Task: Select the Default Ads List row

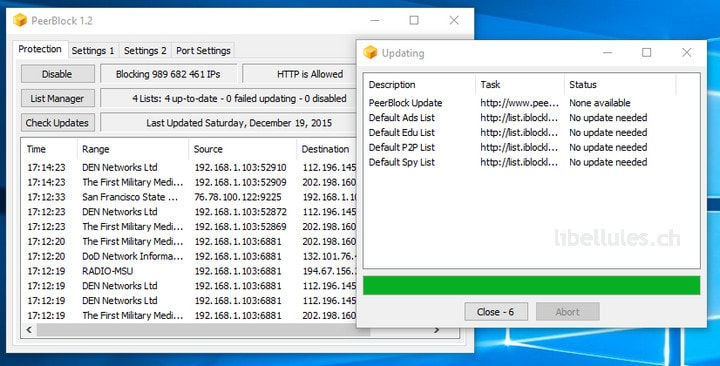Action: (532, 118)
